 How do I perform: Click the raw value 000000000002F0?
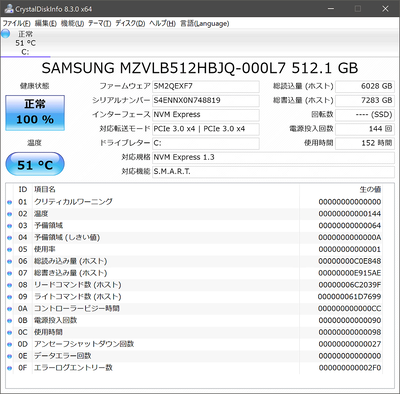[350, 368]
